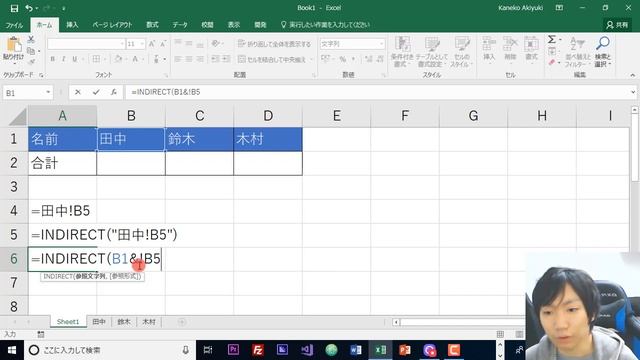Click the Increase Font Size icon
This screenshot has height=360, width=640.
pyautogui.click(x=151, y=44)
